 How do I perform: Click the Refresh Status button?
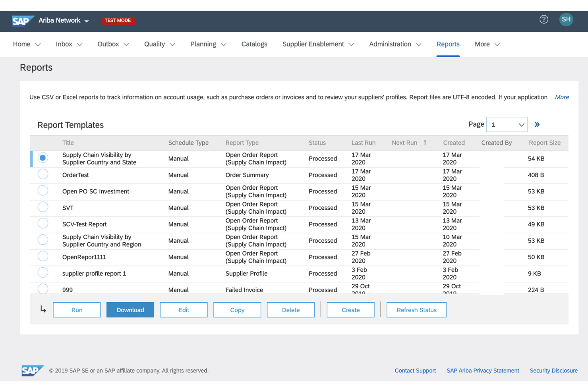coord(416,310)
